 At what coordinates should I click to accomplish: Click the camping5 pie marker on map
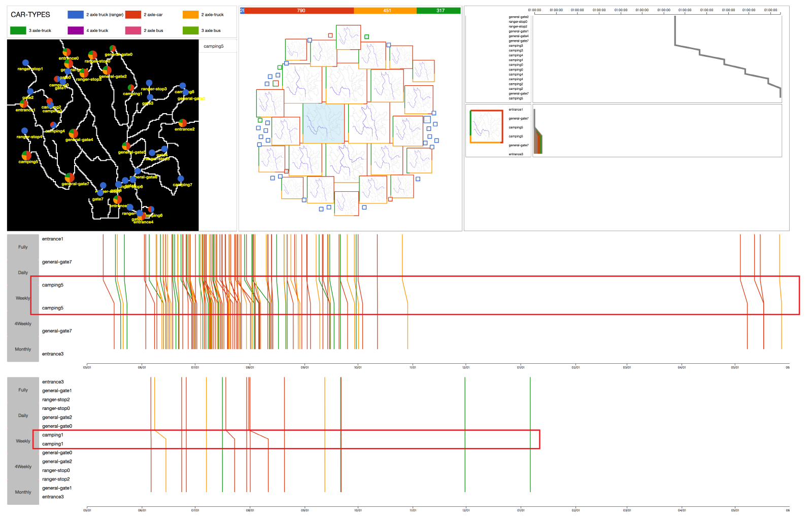point(26,156)
